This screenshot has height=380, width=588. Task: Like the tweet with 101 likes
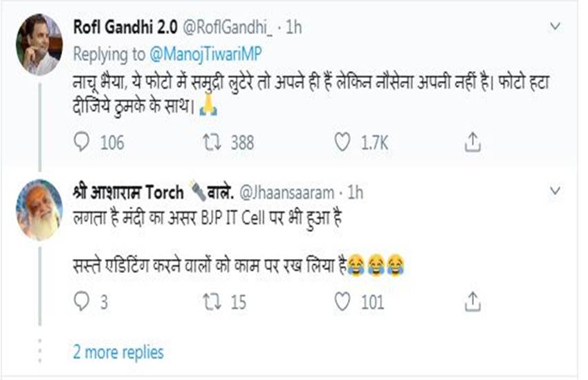click(x=342, y=301)
